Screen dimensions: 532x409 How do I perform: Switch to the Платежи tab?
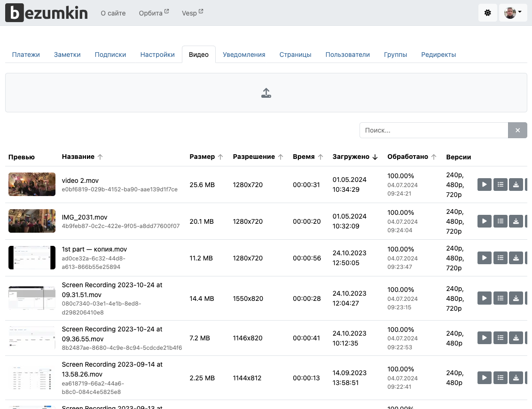click(x=26, y=55)
